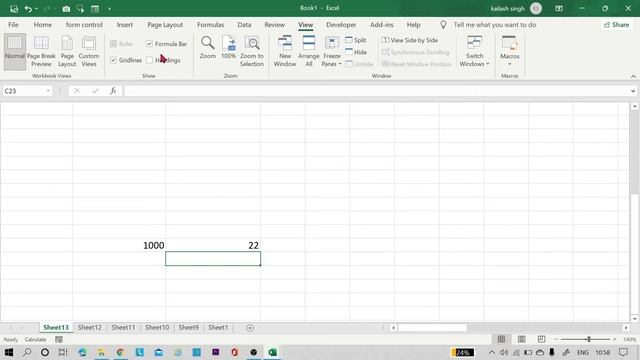The width and height of the screenshot is (640, 360).
Task: Click Tell me what you want to do
Action: pyautogui.click(x=495, y=25)
